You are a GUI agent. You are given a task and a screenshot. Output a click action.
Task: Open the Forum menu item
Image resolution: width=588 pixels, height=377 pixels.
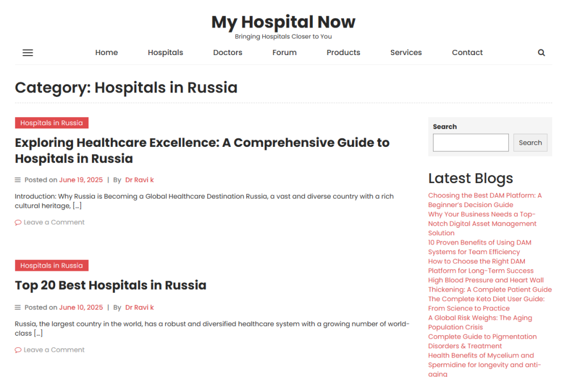click(x=284, y=52)
